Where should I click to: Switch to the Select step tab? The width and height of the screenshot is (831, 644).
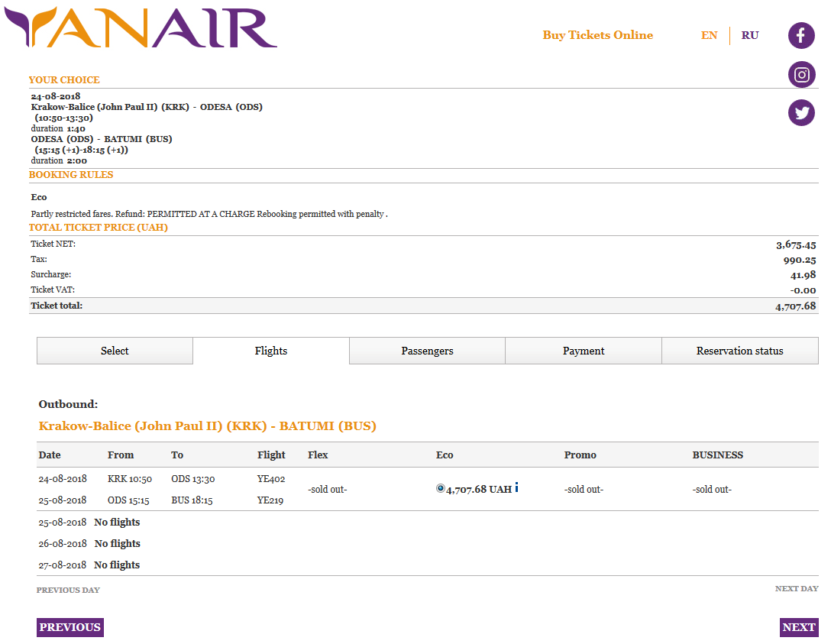click(115, 351)
